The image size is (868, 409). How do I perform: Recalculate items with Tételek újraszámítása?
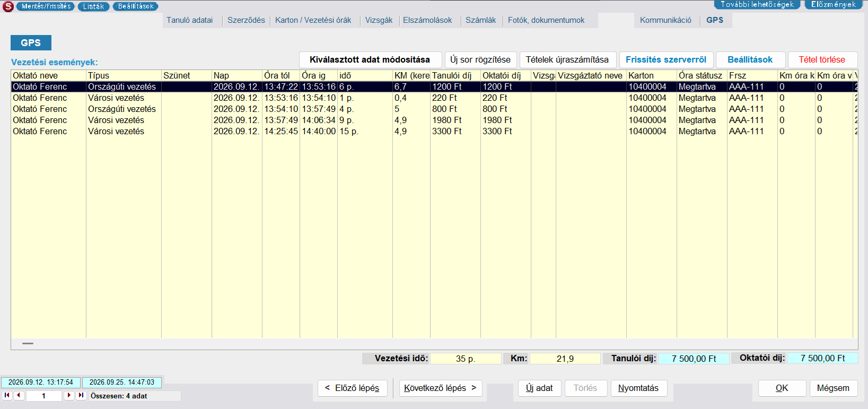click(x=567, y=59)
